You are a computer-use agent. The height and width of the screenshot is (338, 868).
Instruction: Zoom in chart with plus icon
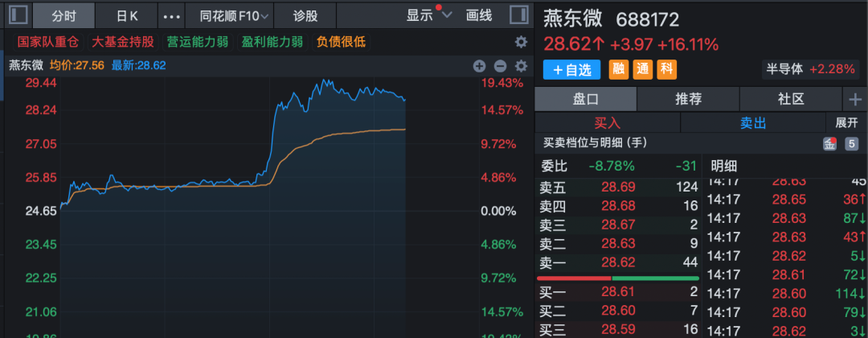[480, 66]
